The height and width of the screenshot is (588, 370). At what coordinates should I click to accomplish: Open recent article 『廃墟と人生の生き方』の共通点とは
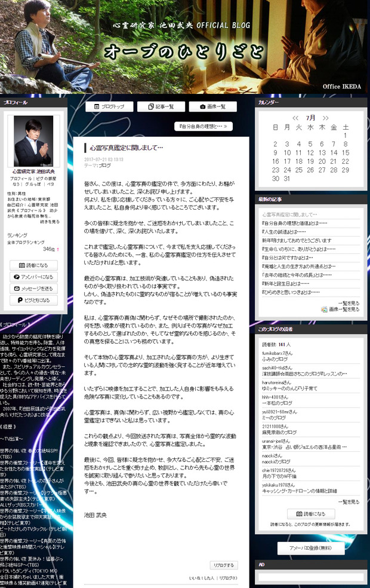point(299,267)
